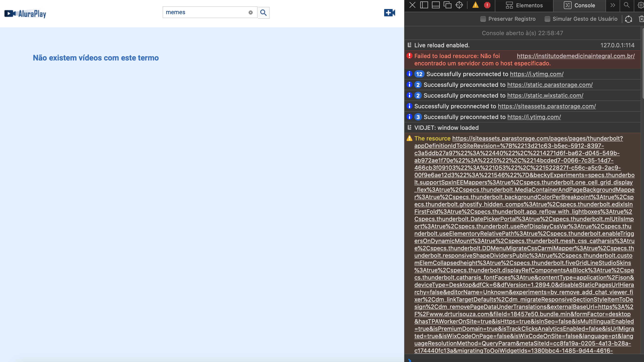The width and height of the screenshot is (644, 362).
Task: Click the repeat count badge 12
Action: coord(419,74)
